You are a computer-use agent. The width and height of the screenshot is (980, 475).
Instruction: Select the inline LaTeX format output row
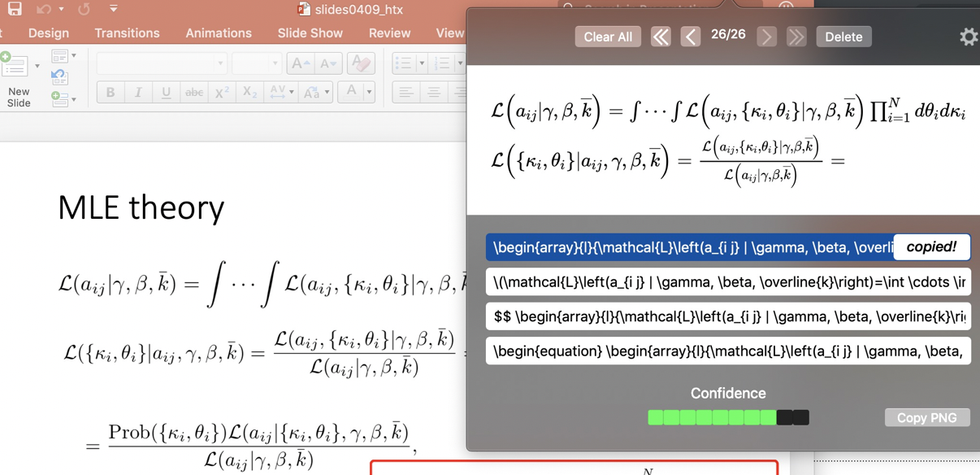point(729,281)
